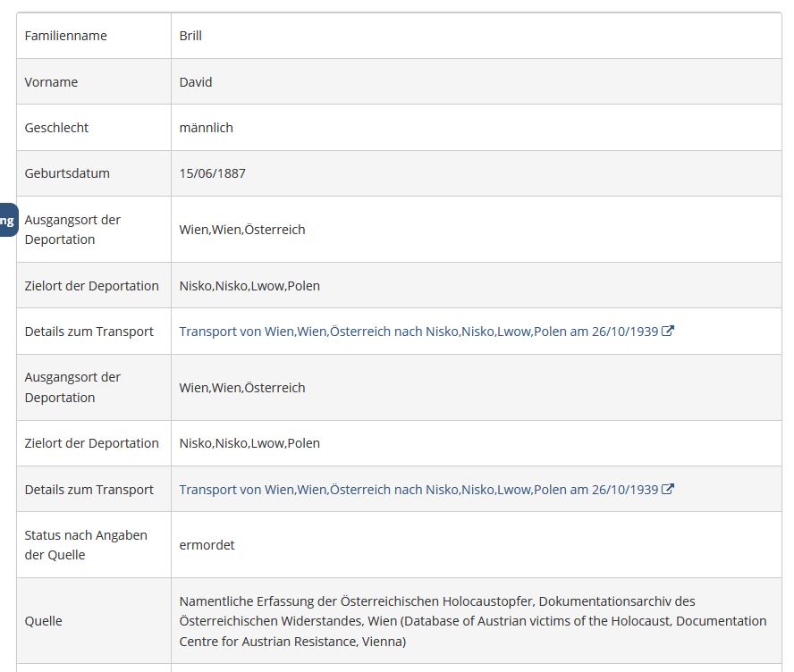Viewport: 794px width, 672px height.
Task: Click external-link icon after first transport link
Action: coord(668,332)
